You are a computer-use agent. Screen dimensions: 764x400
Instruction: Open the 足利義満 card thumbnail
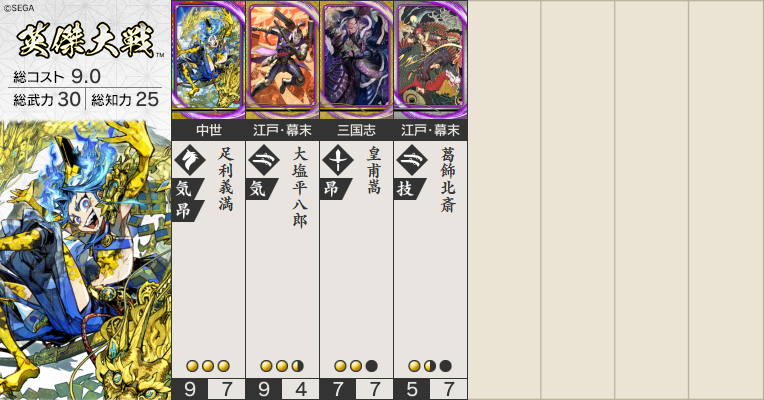coord(209,59)
